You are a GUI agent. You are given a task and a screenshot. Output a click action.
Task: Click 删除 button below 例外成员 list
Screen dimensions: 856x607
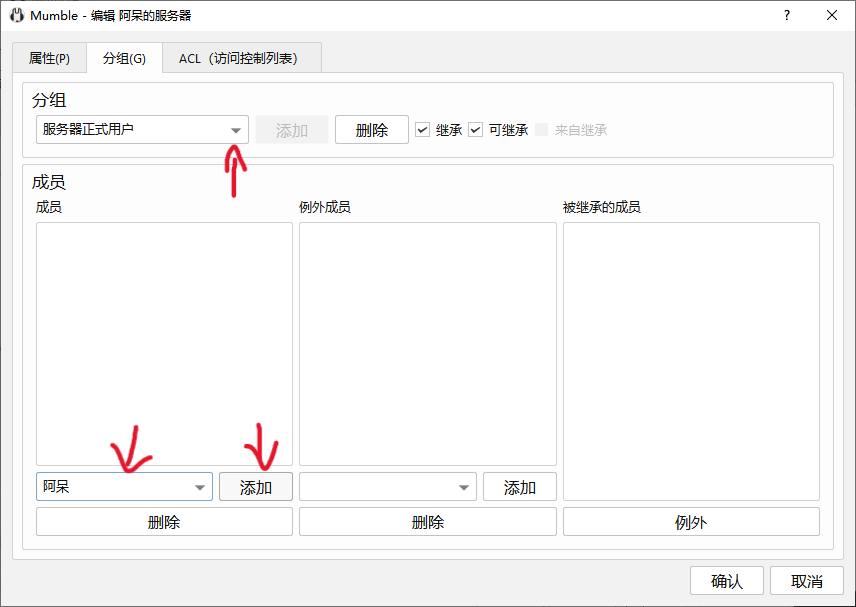click(427, 522)
